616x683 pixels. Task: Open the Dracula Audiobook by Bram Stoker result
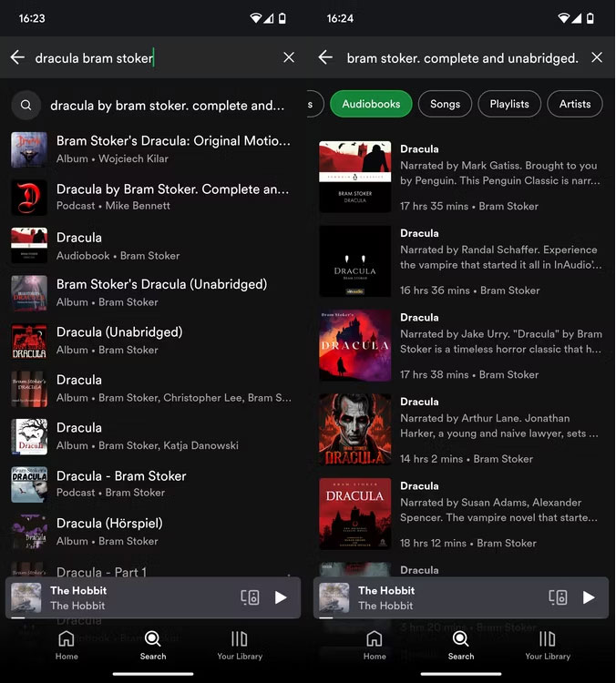151,246
